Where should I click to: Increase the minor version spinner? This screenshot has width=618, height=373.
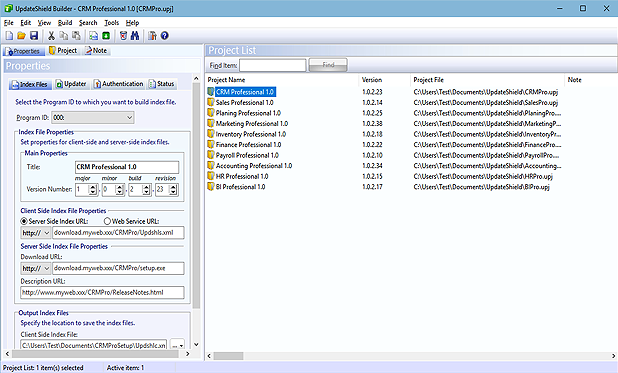(119, 187)
